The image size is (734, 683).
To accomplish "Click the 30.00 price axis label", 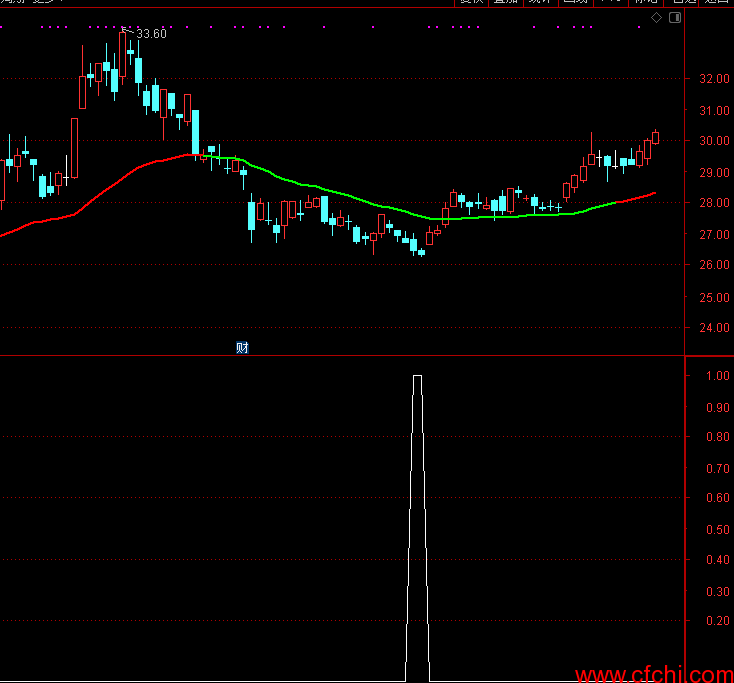I will tap(714, 140).
